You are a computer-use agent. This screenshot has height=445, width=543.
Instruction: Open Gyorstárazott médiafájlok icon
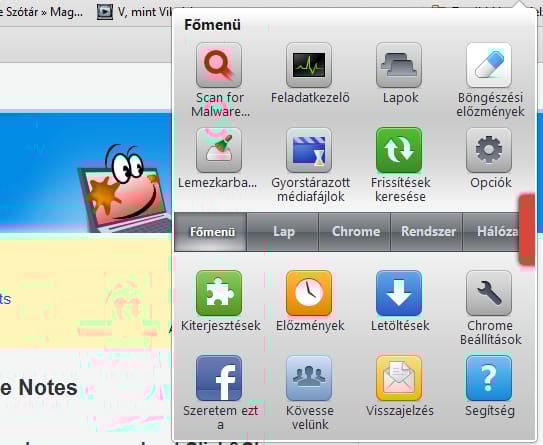click(x=309, y=150)
